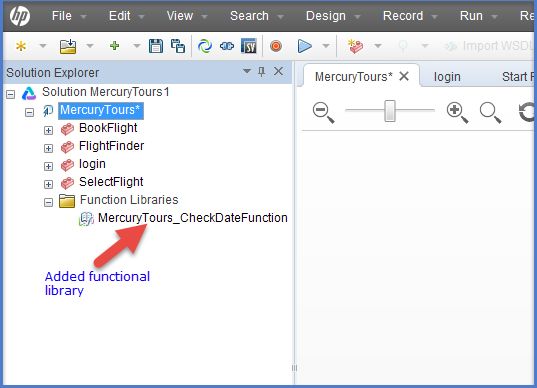Select SelectFlight label in tree

click(111, 182)
